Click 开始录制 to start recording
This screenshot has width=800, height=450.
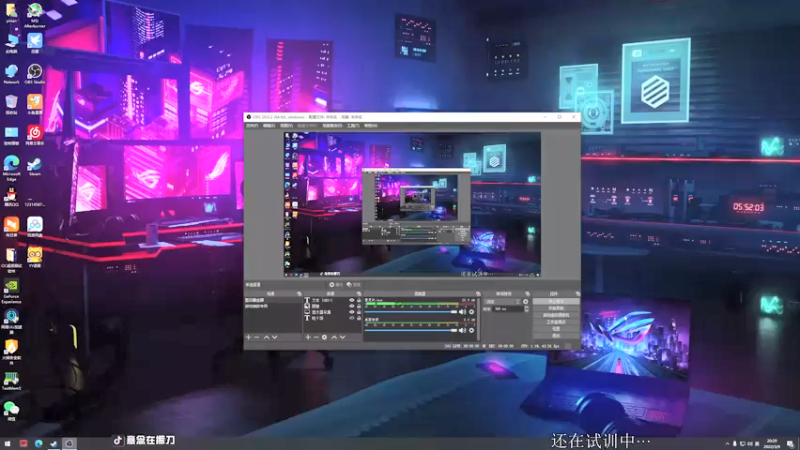coord(556,308)
